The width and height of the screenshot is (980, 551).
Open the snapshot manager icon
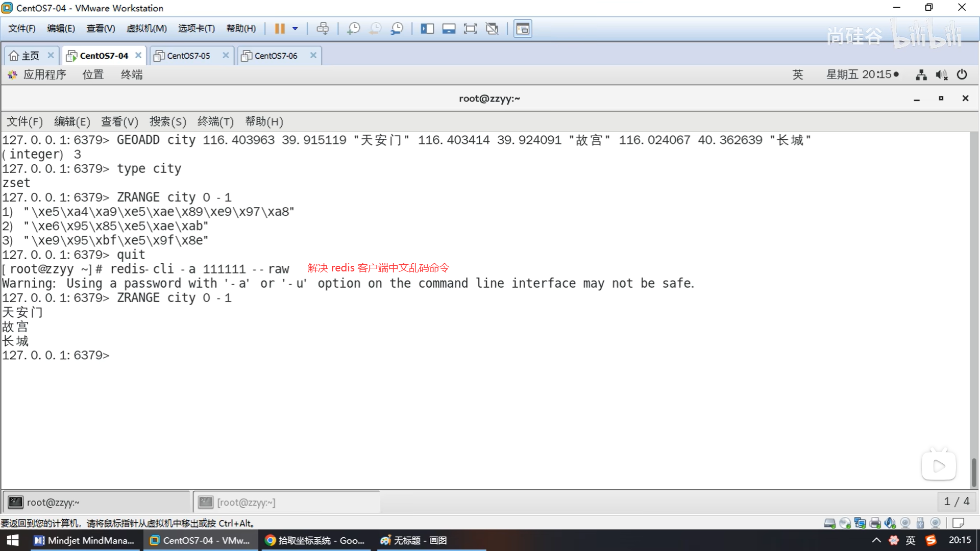coord(397,29)
